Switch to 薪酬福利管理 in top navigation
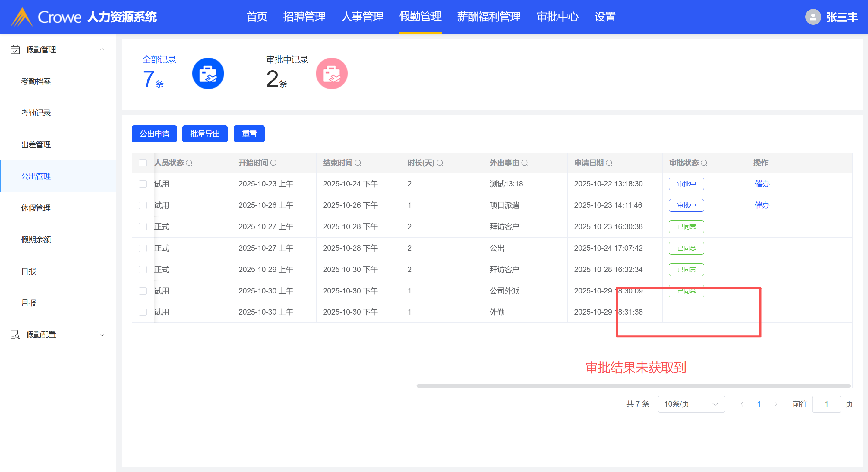Viewport: 868px width, 472px height. [x=489, y=17]
